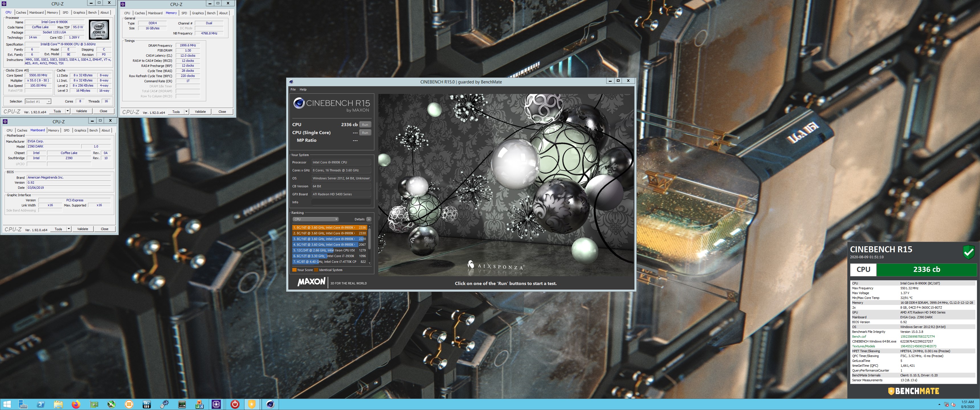Click the orange Your Score legend swatch
This screenshot has width=980, height=410.
pos(294,270)
